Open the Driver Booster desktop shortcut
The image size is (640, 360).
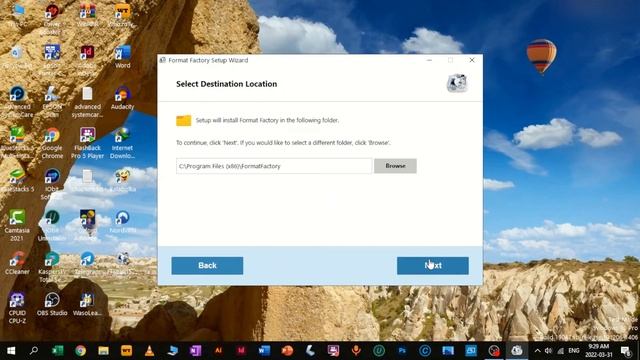click(52, 19)
